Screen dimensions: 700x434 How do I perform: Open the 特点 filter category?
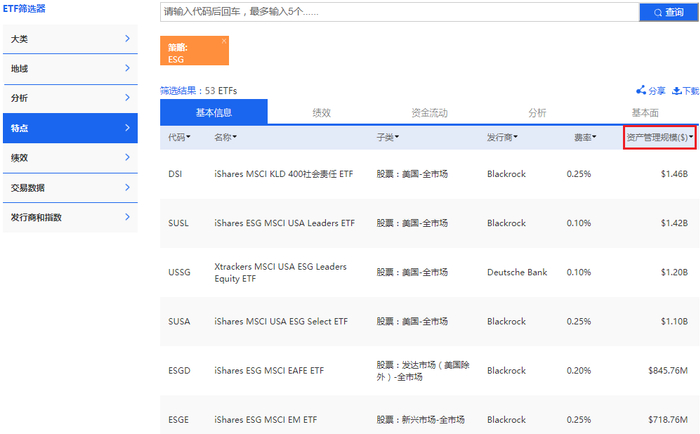click(70, 128)
